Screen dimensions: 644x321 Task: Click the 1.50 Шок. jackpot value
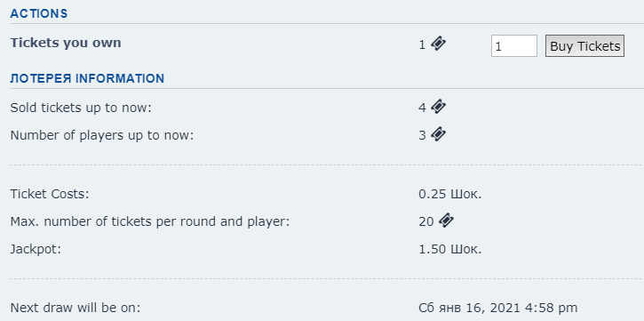tap(449, 249)
